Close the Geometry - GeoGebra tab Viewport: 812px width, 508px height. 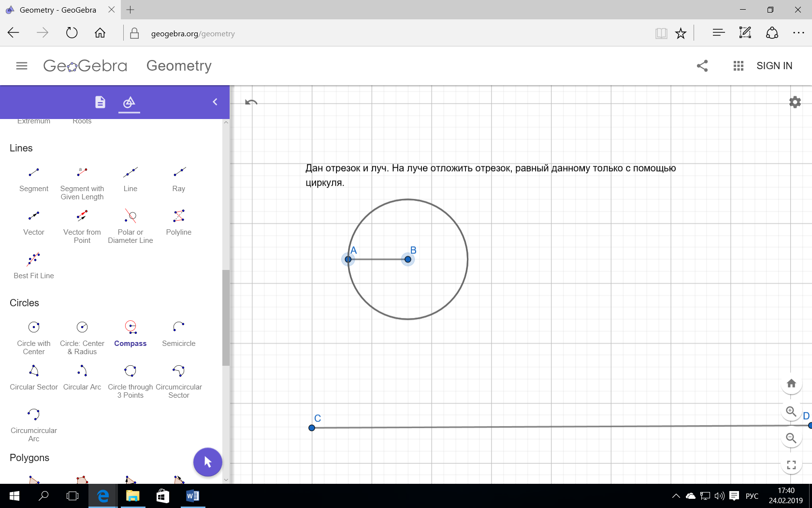tap(112, 10)
